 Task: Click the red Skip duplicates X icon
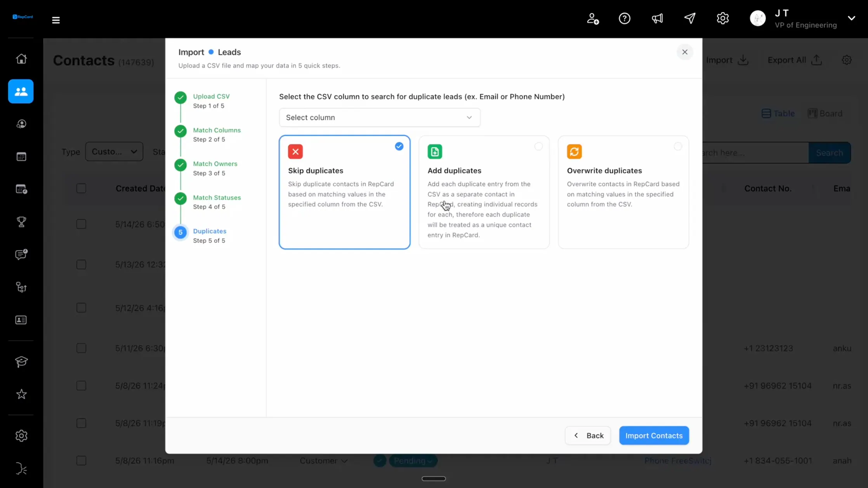point(295,152)
